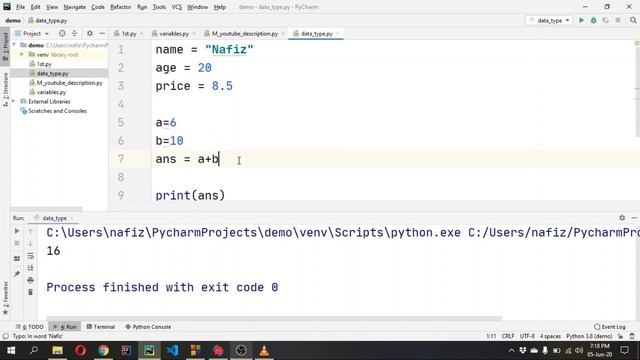Viewport: 640px width, 360px height.
Task: Click the UTF-8 encoding selector
Action: pyautogui.click(x=527, y=336)
